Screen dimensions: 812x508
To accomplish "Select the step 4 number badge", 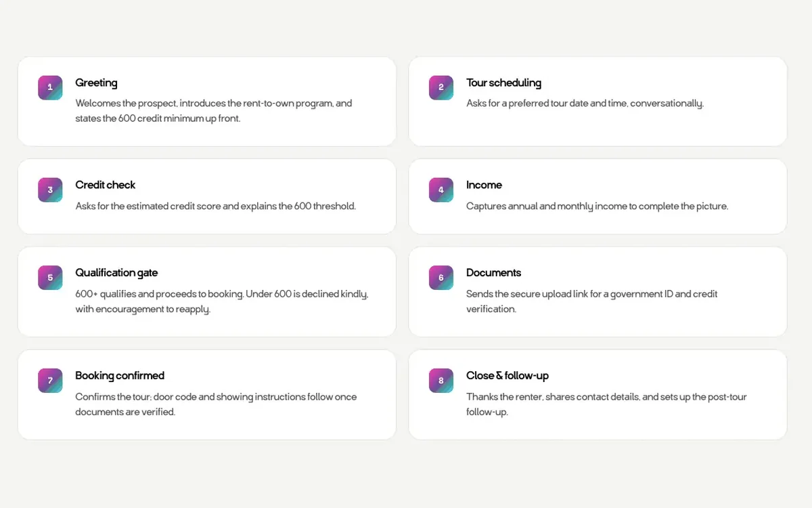I will tap(441, 190).
